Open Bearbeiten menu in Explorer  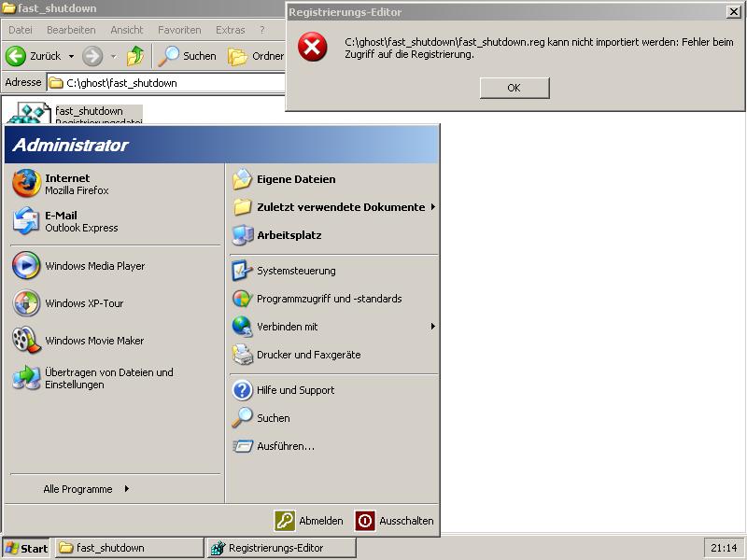(71, 30)
